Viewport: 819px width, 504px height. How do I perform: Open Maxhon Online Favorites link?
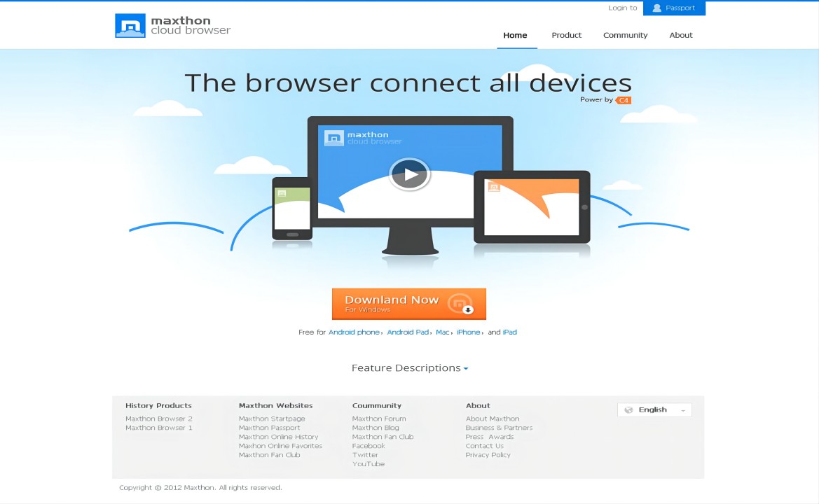click(x=280, y=446)
